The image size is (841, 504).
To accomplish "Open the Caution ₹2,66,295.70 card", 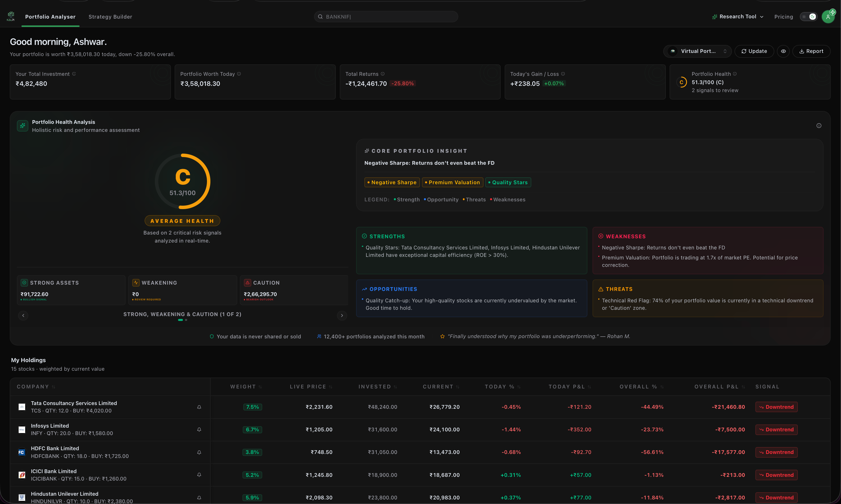I will [x=294, y=290].
